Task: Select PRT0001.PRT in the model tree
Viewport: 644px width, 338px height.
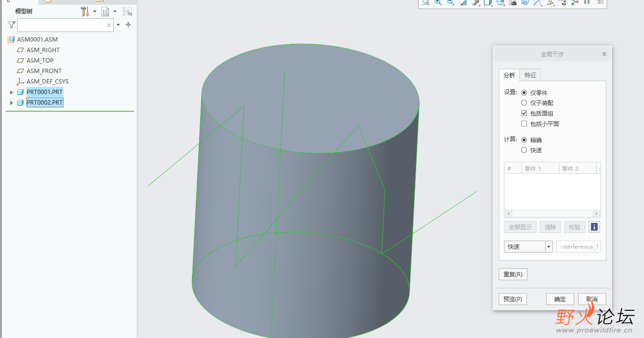Action: [x=44, y=92]
